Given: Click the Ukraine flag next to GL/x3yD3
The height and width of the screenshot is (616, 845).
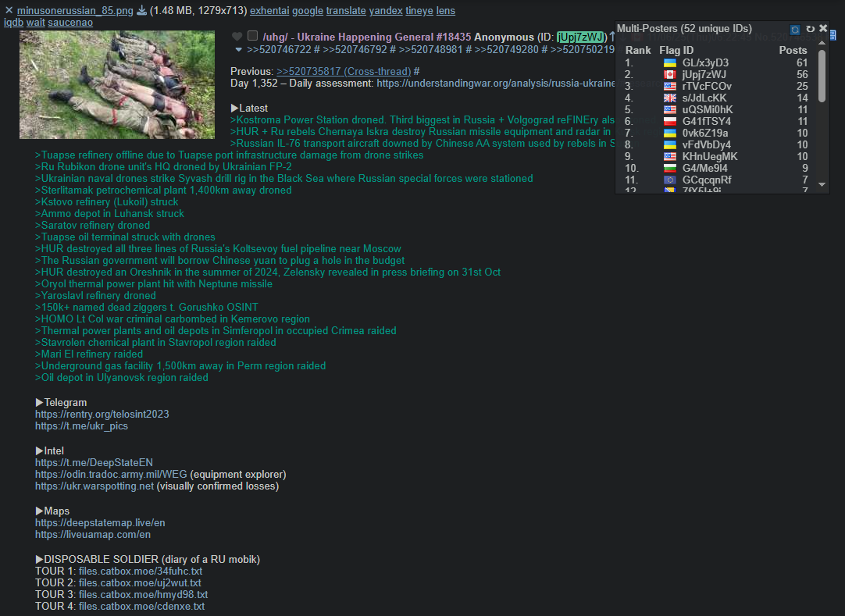Looking at the screenshot, I should pyautogui.click(x=670, y=63).
